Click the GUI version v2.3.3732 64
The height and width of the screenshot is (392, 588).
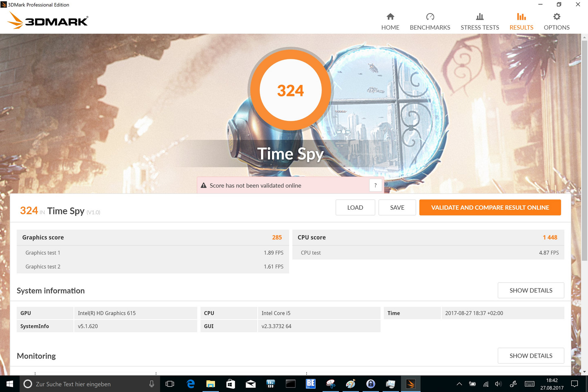pyautogui.click(x=276, y=326)
